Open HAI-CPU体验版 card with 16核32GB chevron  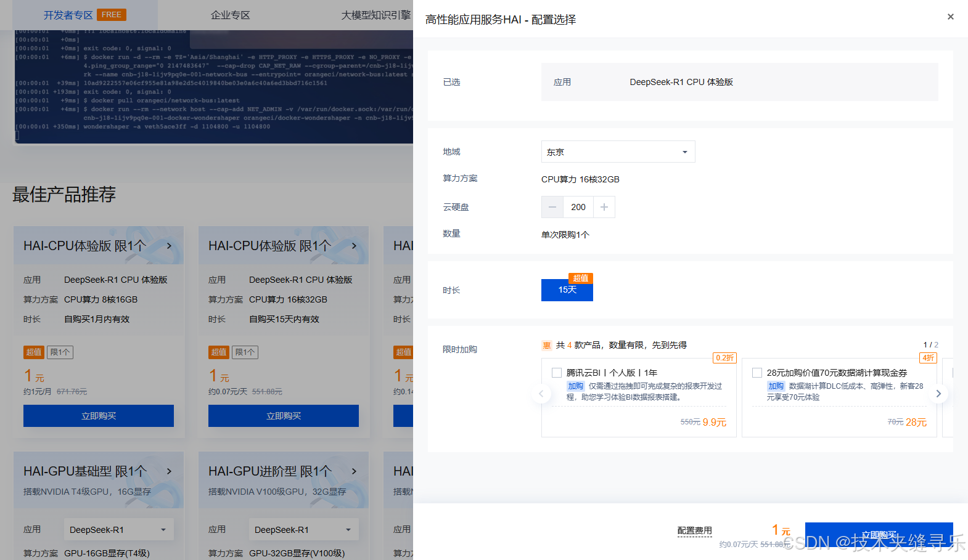pyautogui.click(x=354, y=246)
